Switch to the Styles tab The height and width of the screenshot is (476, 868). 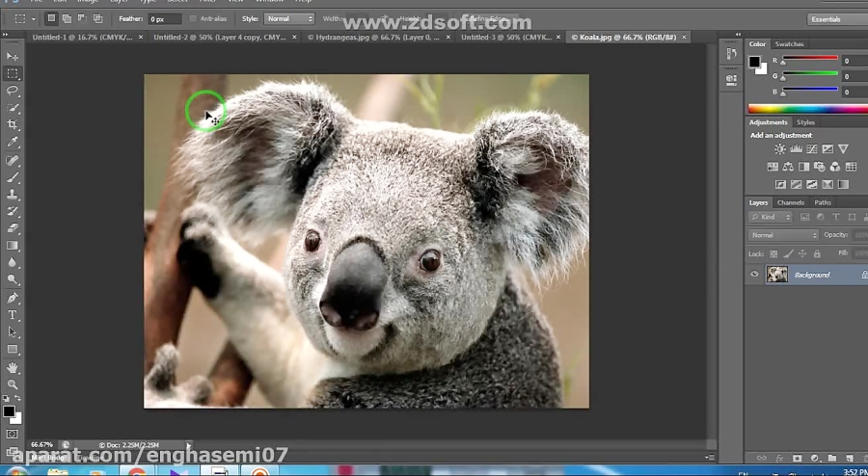pyautogui.click(x=805, y=122)
